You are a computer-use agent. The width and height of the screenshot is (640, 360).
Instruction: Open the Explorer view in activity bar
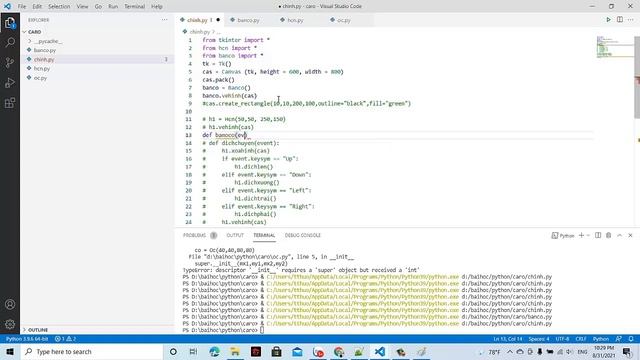(x=10, y=23)
